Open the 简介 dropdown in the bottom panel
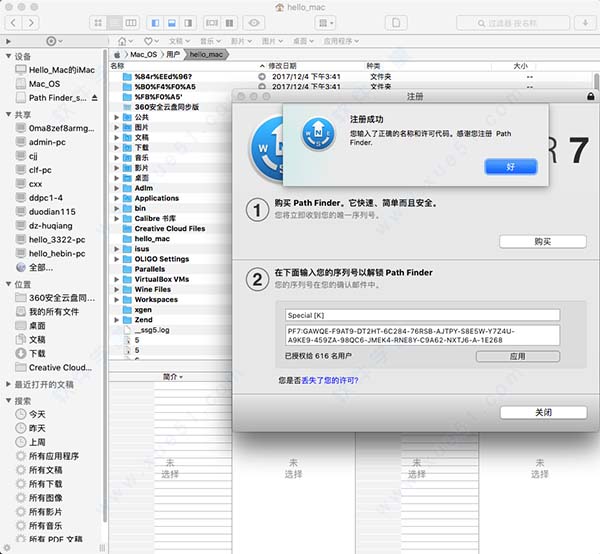The image size is (600, 554). click(x=173, y=377)
